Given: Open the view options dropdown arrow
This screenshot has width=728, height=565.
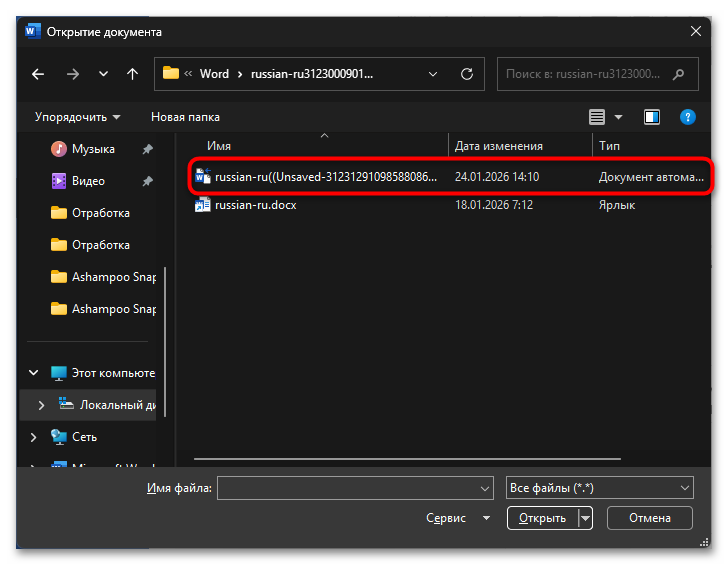Looking at the screenshot, I should click(x=618, y=117).
